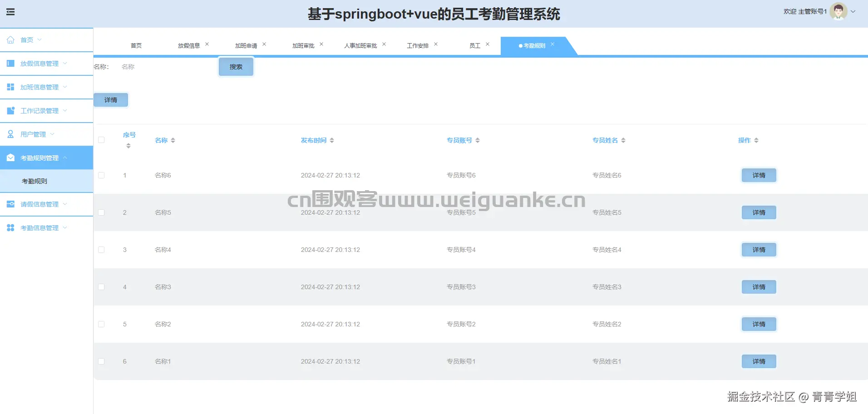868x414 pixels.
Task: Check the row checkbox for 名称4
Action: pyautogui.click(x=101, y=250)
